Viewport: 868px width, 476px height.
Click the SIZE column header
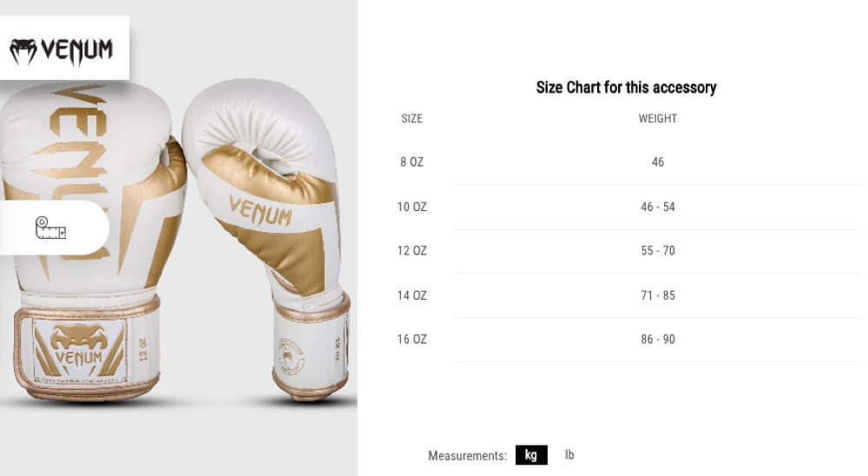412,118
